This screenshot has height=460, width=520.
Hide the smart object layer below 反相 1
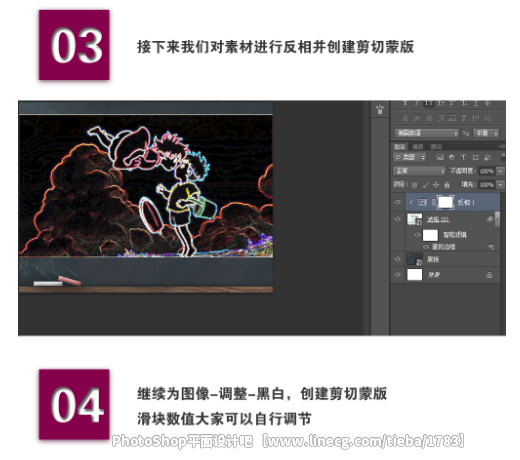coord(397,219)
